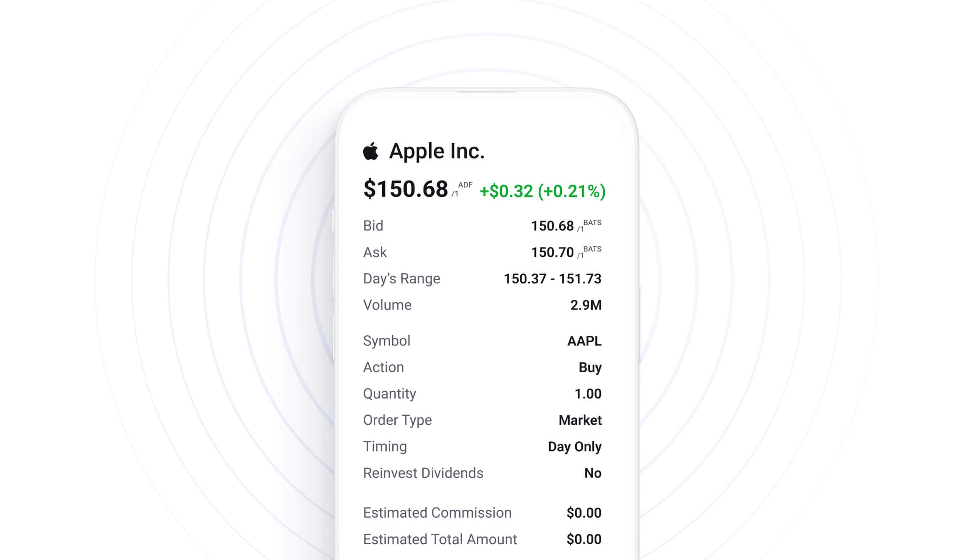Click the BATS tag beside Bid
The width and height of the screenshot is (973, 560).
pyautogui.click(x=592, y=223)
